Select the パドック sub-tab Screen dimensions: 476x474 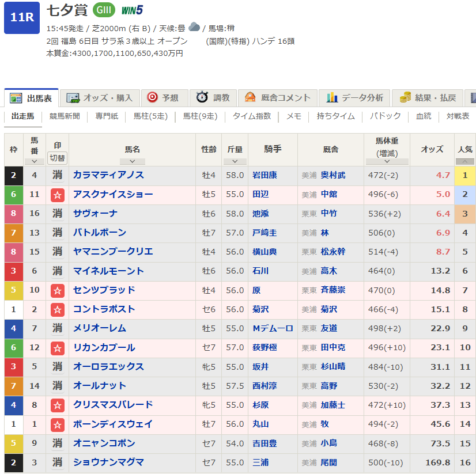(x=385, y=116)
